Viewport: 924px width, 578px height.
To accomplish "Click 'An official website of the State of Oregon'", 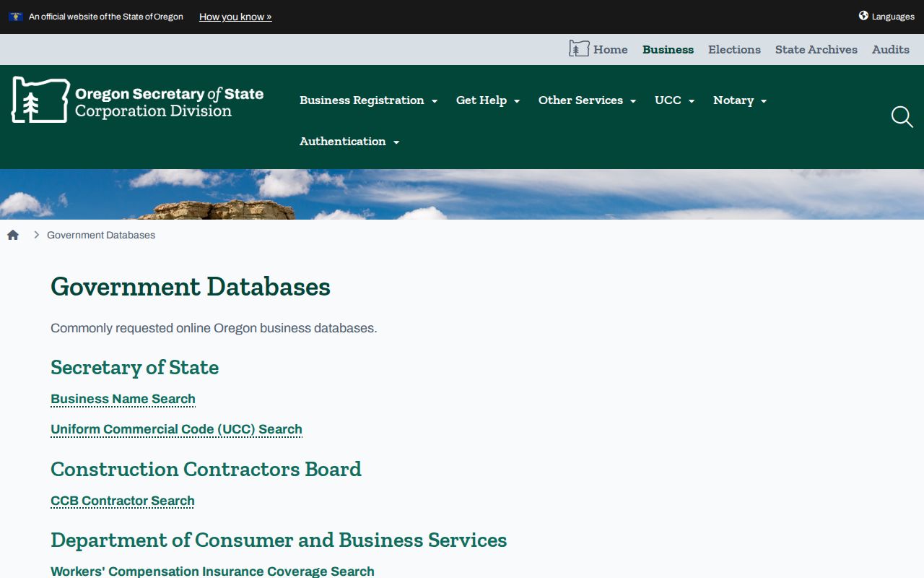I will [106, 17].
